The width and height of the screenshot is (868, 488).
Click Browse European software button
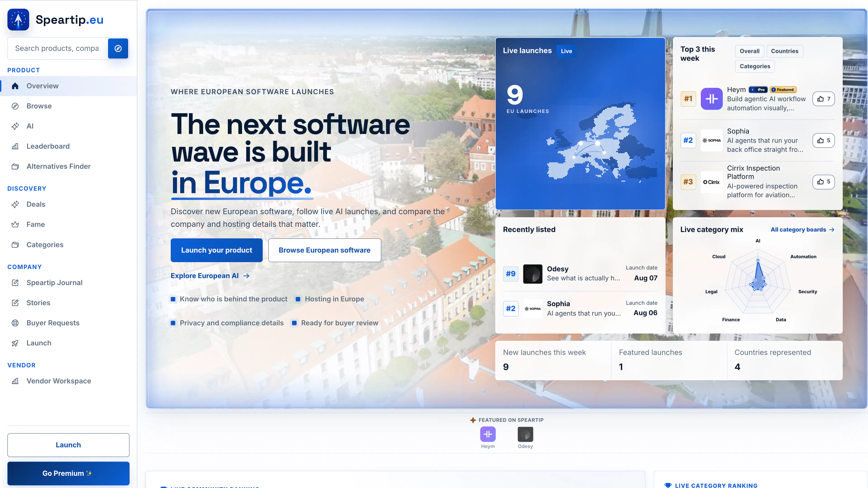[325, 250]
